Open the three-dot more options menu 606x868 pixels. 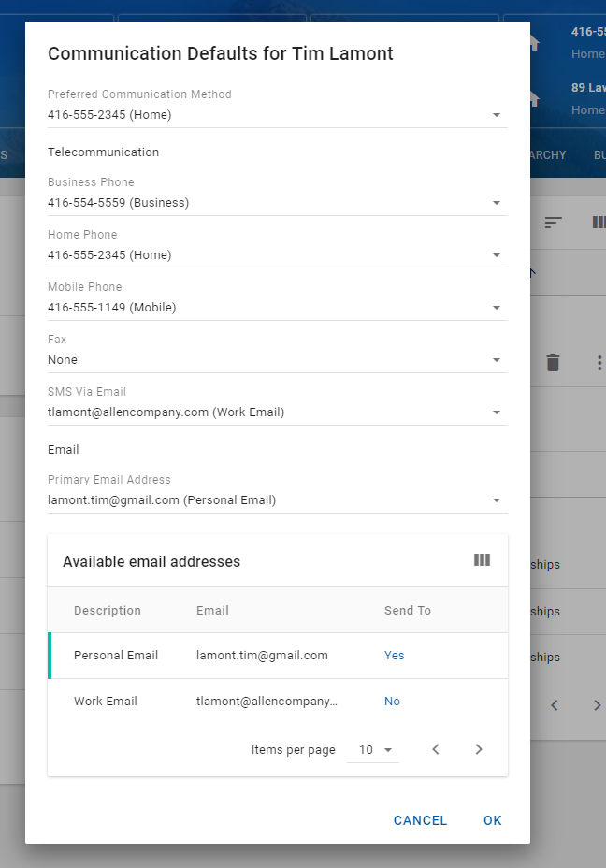pyautogui.click(x=599, y=363)
